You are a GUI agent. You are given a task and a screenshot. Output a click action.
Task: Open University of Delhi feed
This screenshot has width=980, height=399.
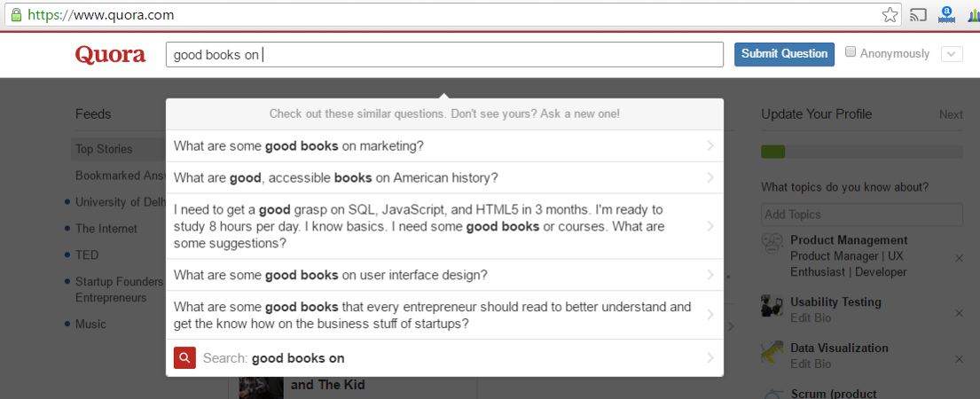pos(120,201)
